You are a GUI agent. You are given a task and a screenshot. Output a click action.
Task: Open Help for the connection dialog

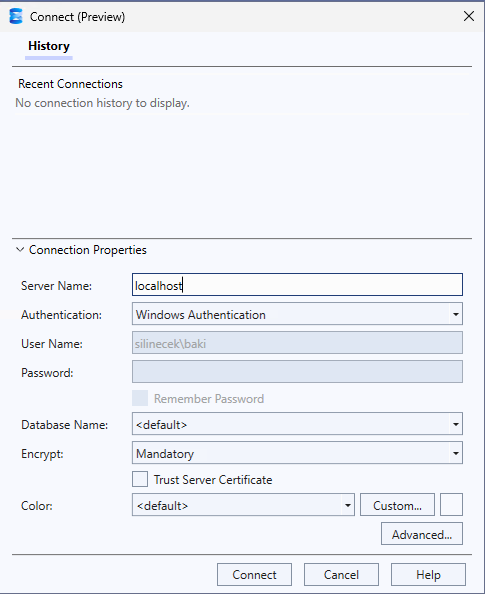[x=428, y=575]
